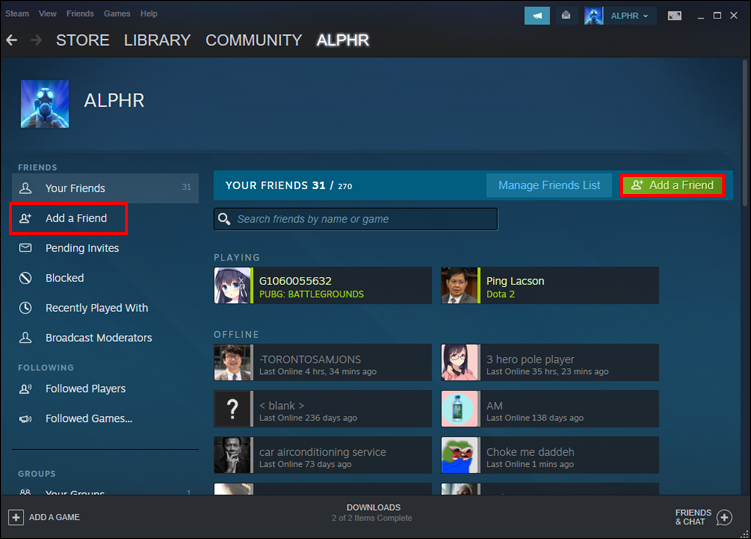Open Ping Lacson avatar thumbnail
The width and height of the screenshot is (751, 539).
click(x=459, y=286)
